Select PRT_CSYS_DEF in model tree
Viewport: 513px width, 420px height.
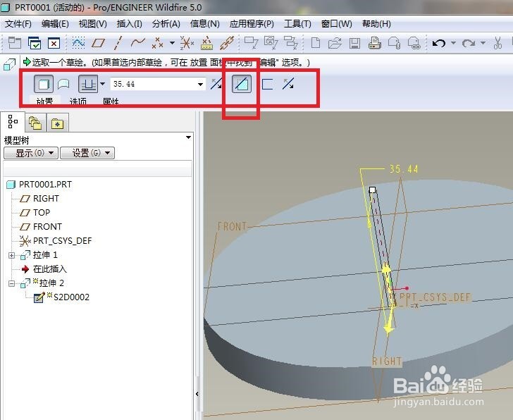(62, 241)
